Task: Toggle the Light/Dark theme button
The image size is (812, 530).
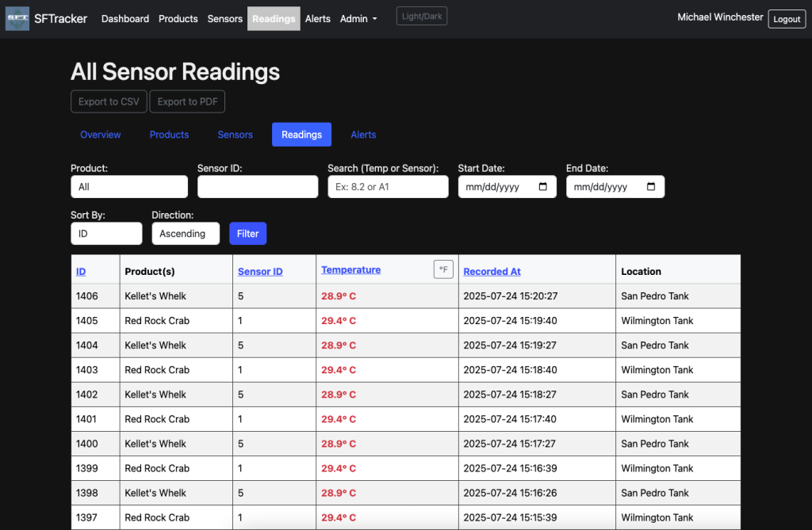Action: click(422, 16)
